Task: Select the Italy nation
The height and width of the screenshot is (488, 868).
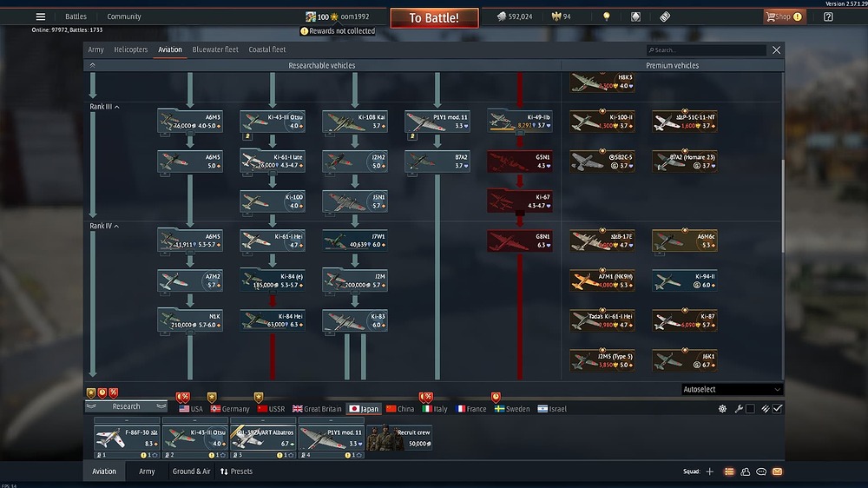Action: (x=435, y=409)
